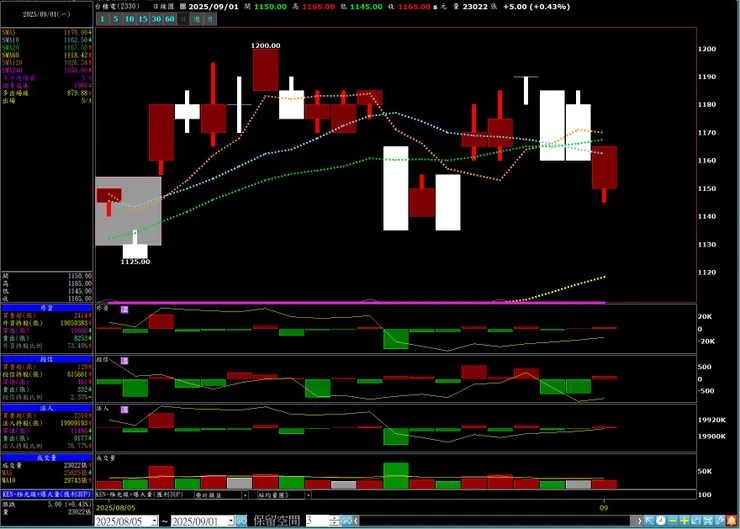
Task: Click the SMA10 legend entry
Action: tap(46, 40)
